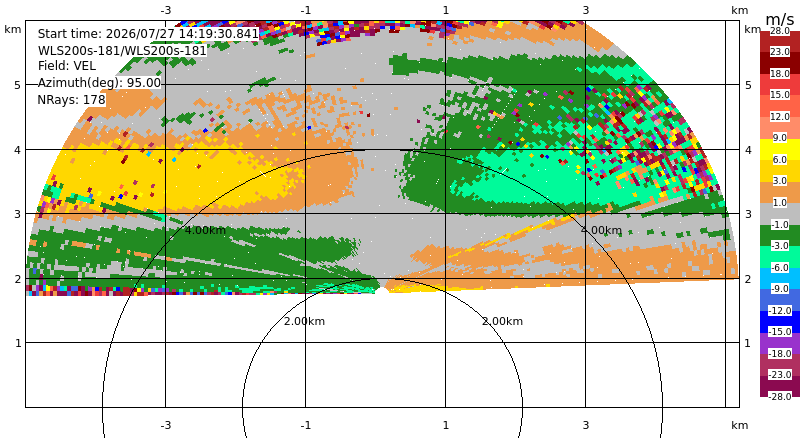The width and height of the screenshot is (800, 438).
Task: Click the top axis tick label -3
Action: point(166,10)
